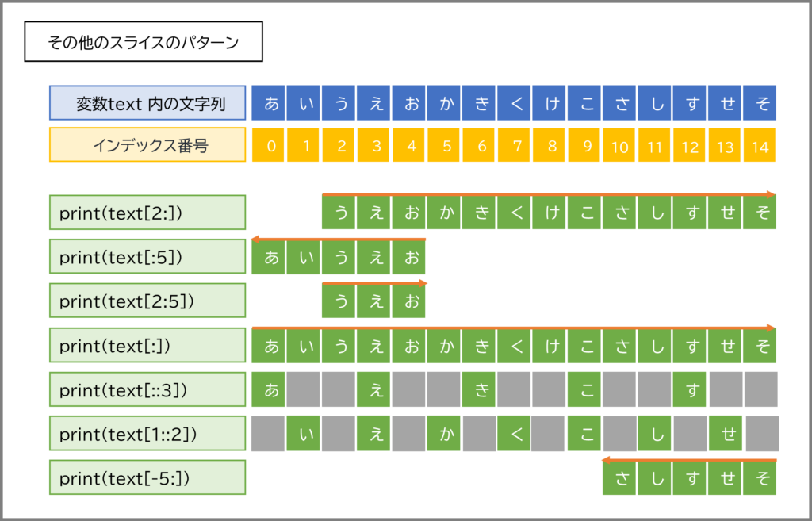The image size is (812, 521).
Task: Click green そ in print(text[2:]) row
Action: click(760, 213)
